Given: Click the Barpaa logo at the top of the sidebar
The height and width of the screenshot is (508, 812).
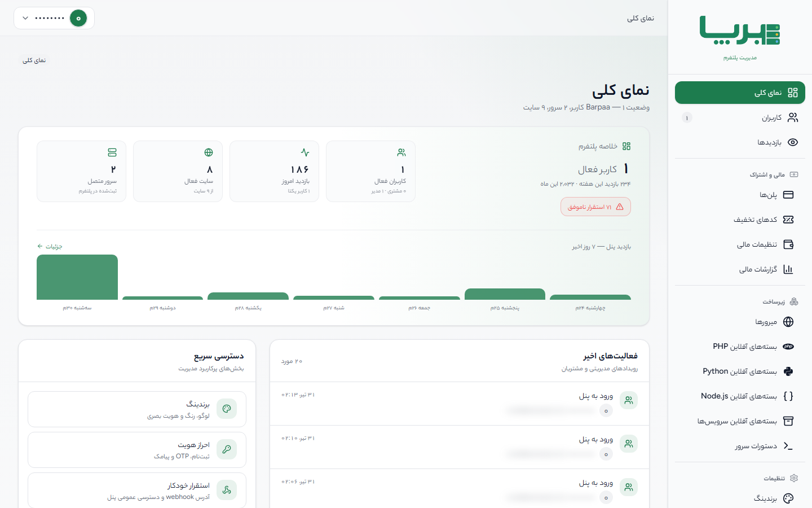Looking at the screenshot, I should click(x=740, y=30).
